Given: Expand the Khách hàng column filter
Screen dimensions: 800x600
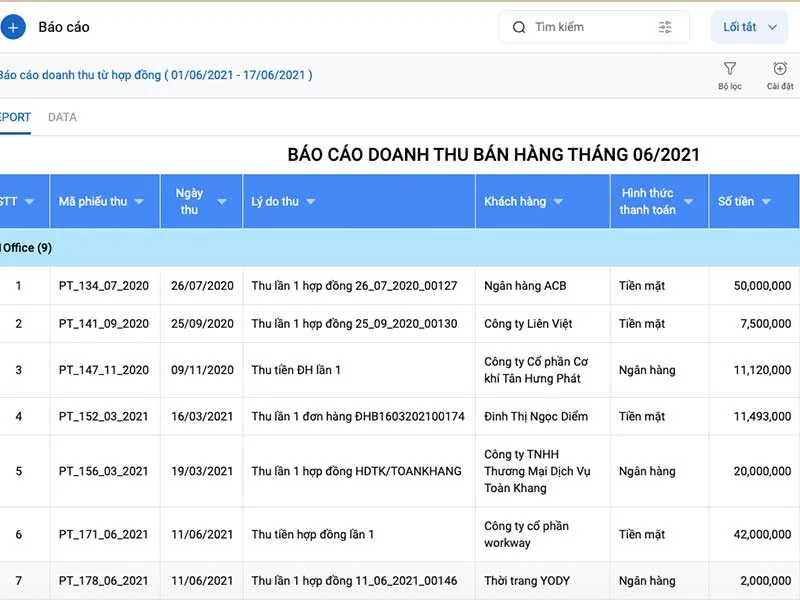Looking at the screenshot, I should (558, 202).
